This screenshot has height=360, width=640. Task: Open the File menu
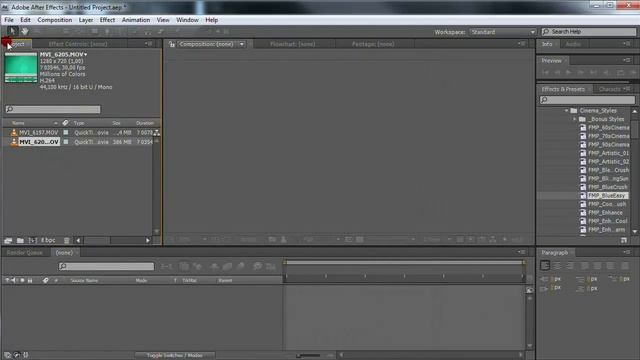pos(9,20)
